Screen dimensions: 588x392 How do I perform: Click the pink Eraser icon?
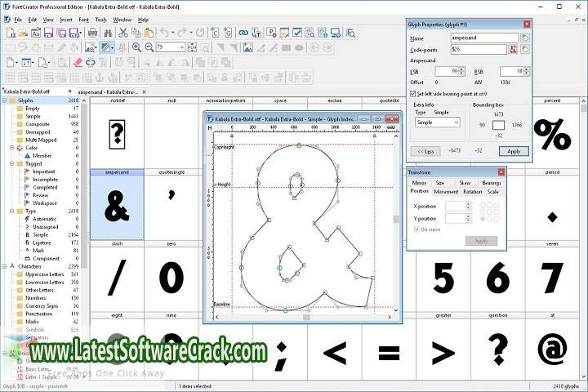coord(78,62)
